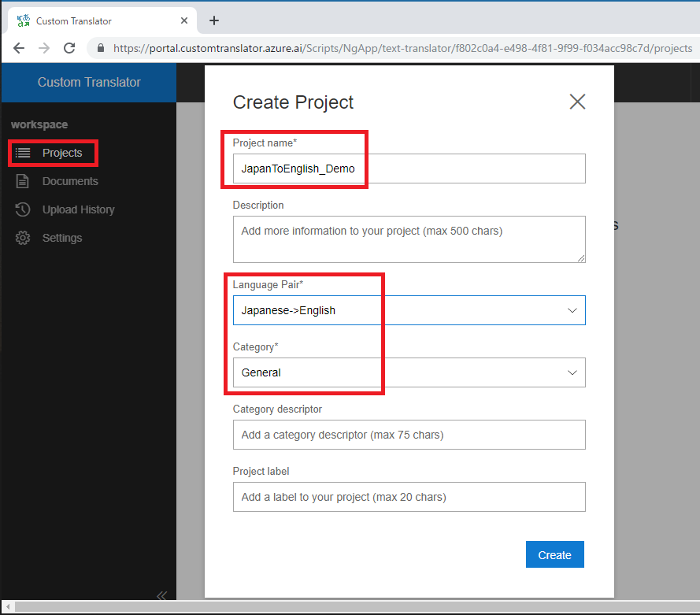This screenshot has width=700, height=615.
Task: Click into the Description text area
Action: pyautogui.click(x=409, y=239)
